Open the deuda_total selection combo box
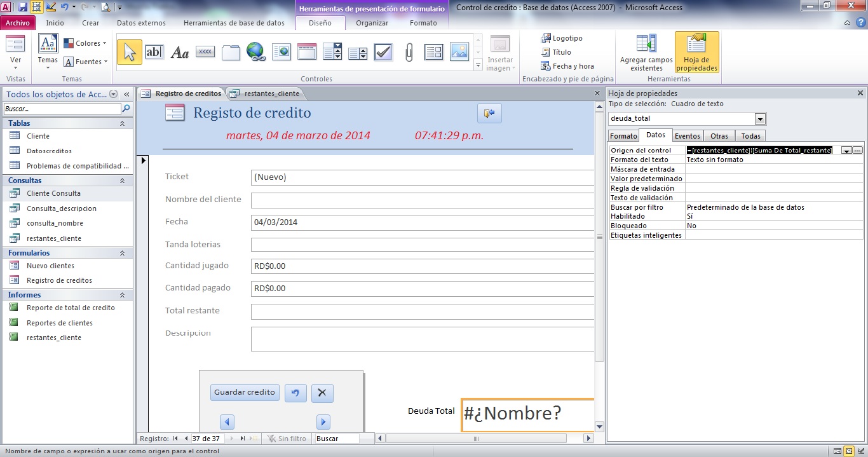Viewport: 868px width, 457px height. pos(760,119)
